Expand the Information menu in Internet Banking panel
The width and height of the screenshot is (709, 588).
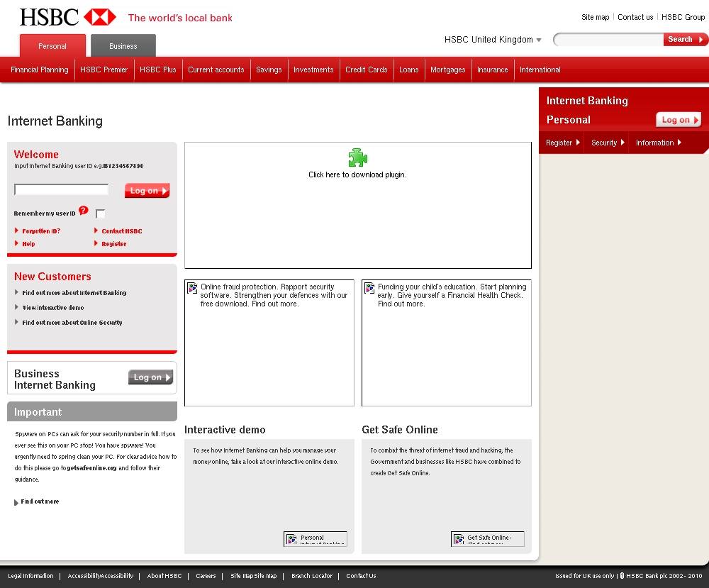click(659, 143)
